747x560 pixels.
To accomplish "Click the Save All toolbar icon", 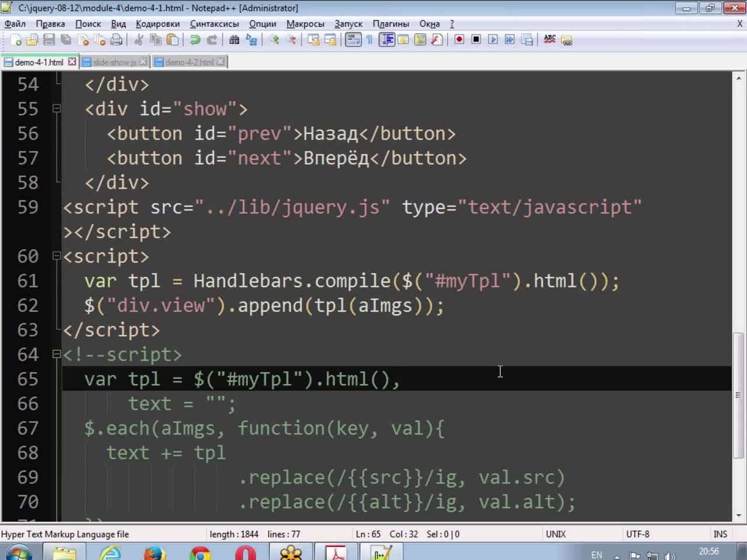I will [x=66, y=40].
